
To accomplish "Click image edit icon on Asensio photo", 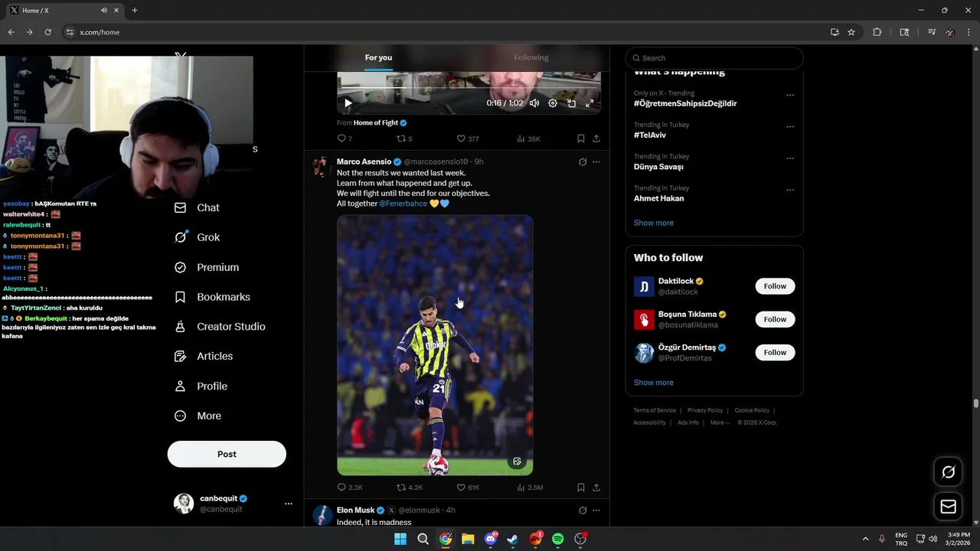I will pos(518,461).
